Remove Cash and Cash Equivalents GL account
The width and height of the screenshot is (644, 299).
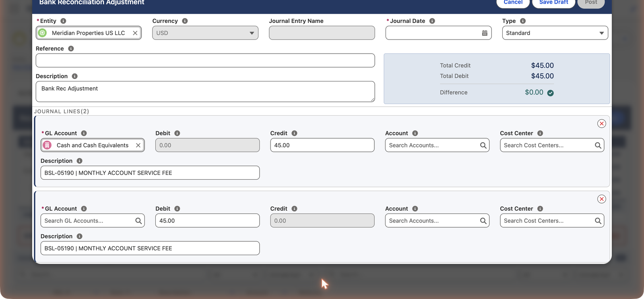pos(138,145)
